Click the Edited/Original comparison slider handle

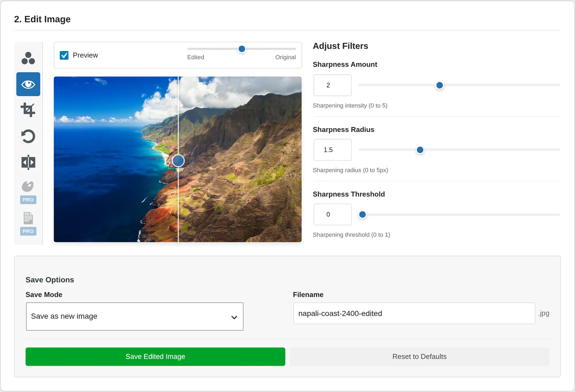(x=242, y=49)
